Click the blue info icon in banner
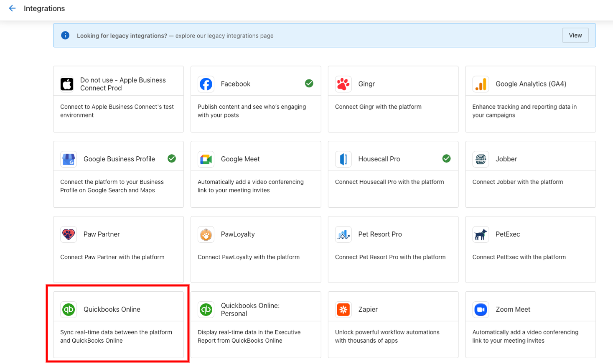 (x=65, y=36)
